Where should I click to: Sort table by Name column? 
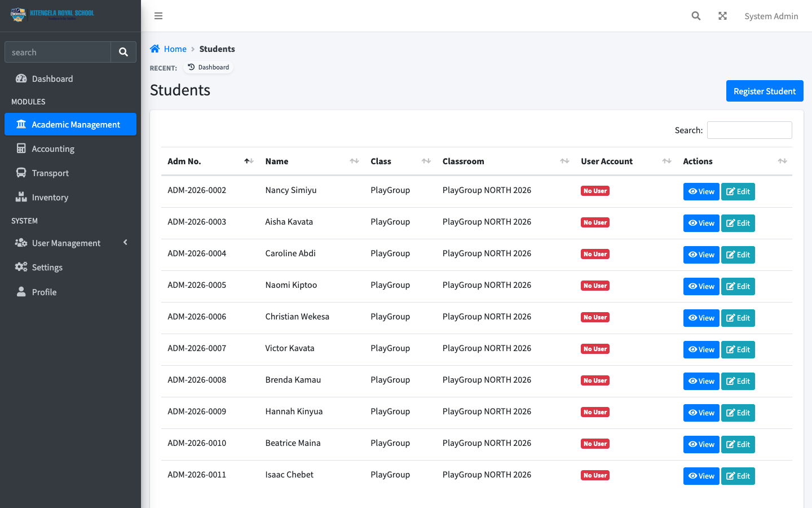(311, 161)
